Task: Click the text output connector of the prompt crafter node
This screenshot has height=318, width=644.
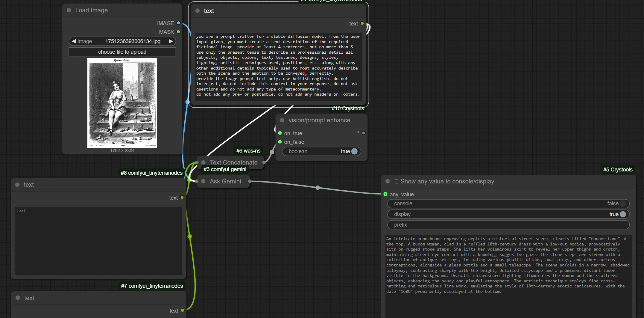Action: tap(362, 23)
